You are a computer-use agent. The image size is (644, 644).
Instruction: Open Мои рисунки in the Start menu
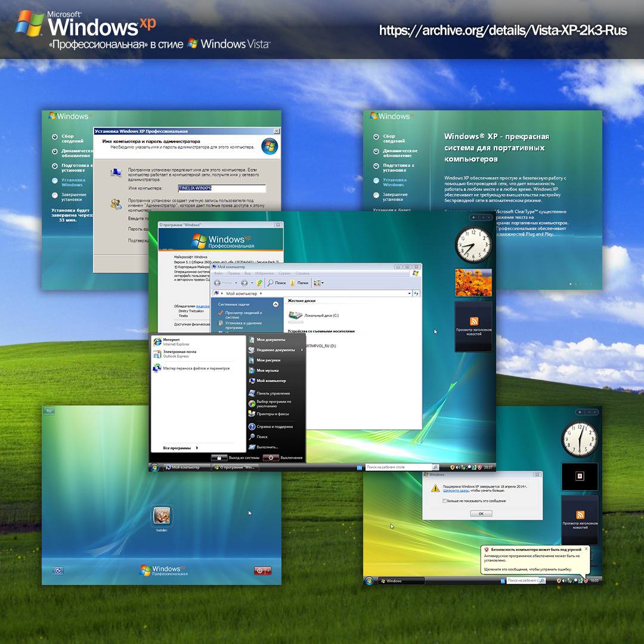265,360
